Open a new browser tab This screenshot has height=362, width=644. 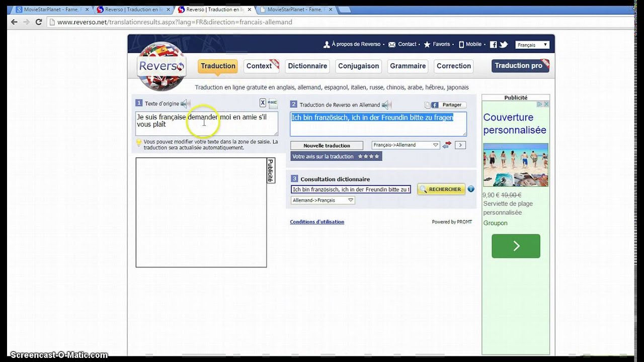point(345,10)
